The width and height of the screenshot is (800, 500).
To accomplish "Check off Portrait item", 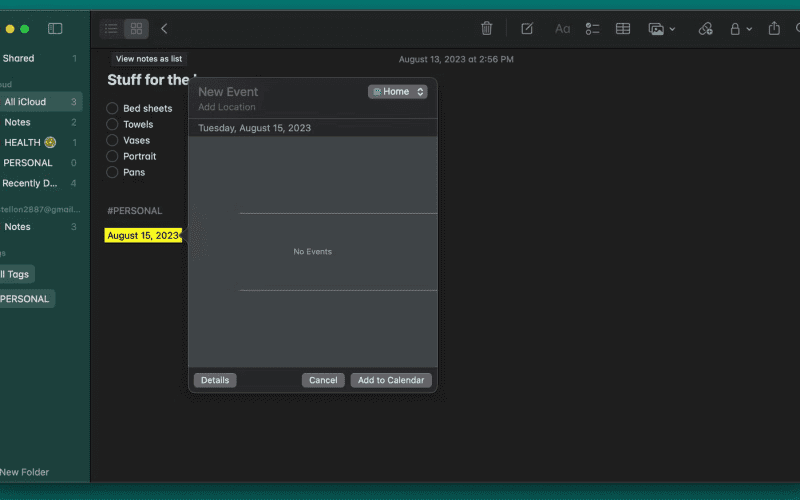I will [x=112, y=156].
